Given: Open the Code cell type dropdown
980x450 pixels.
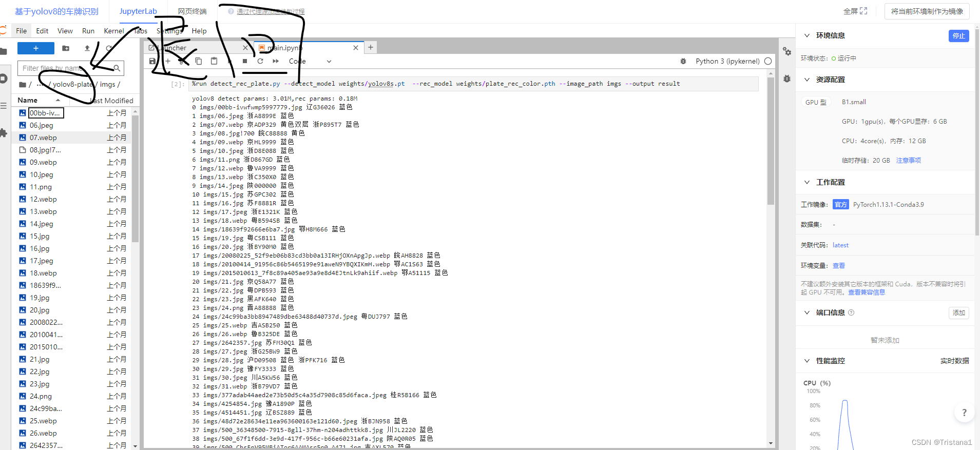Looking at the screenshot, I should pos(311,61).
